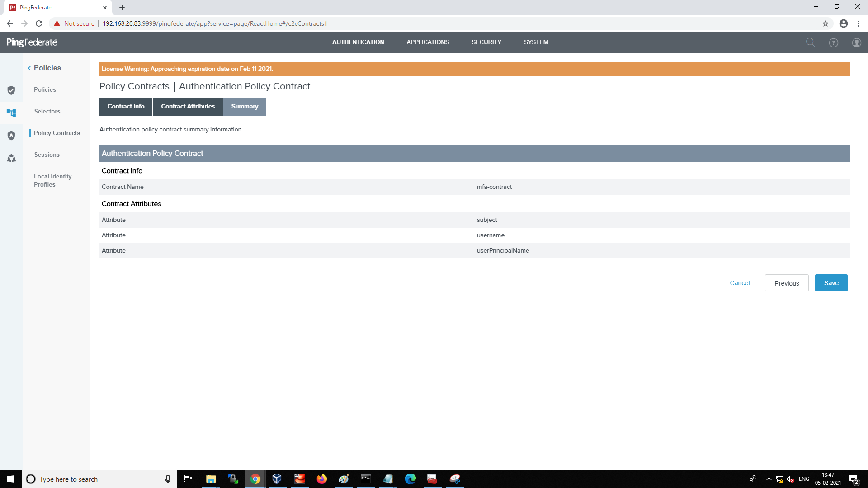Switch to the Contract Info tab
This screenshot has width=868, height=488.
point(126,107)
